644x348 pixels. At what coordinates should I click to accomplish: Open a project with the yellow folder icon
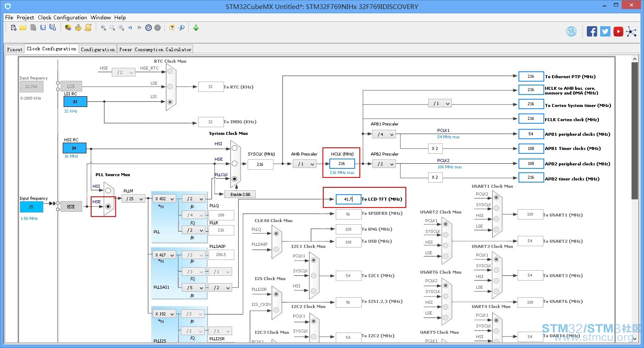pyautogui.click(x=23, y=28)
